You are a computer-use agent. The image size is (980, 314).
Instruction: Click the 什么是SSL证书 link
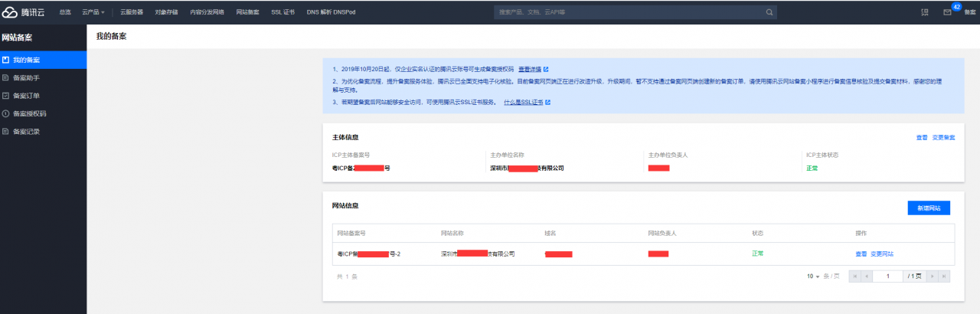tap(524, 102)
